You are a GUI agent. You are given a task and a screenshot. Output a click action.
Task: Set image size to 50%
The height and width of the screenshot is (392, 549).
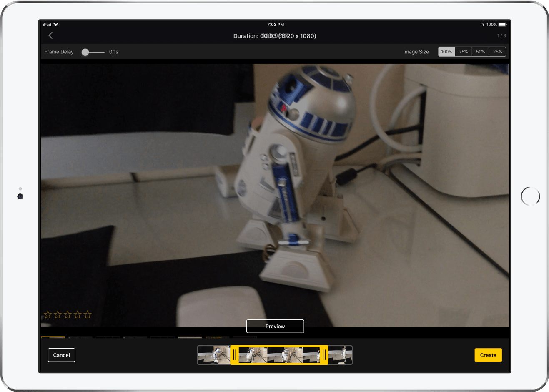(481, 52)
